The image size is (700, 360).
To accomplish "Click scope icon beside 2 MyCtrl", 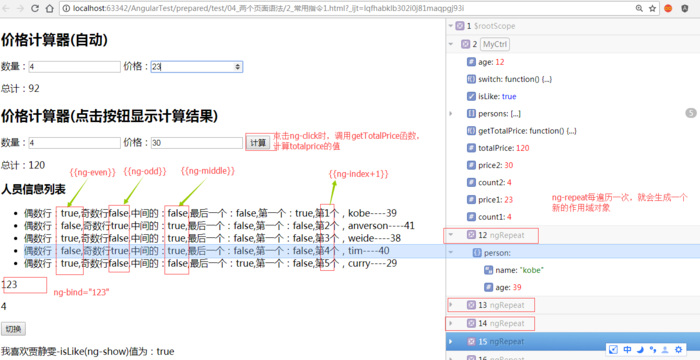I will pos(466,44).
